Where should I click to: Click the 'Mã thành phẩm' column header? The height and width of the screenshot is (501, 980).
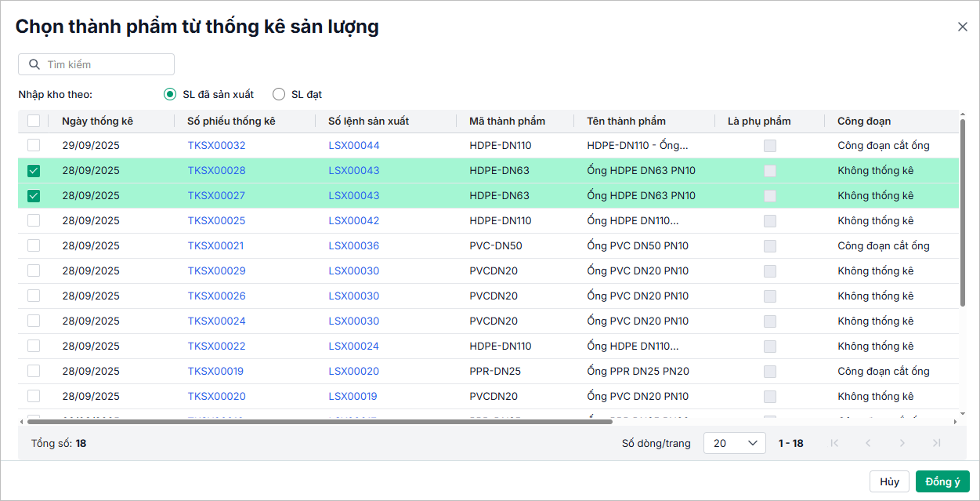click(x=507, y=121)
